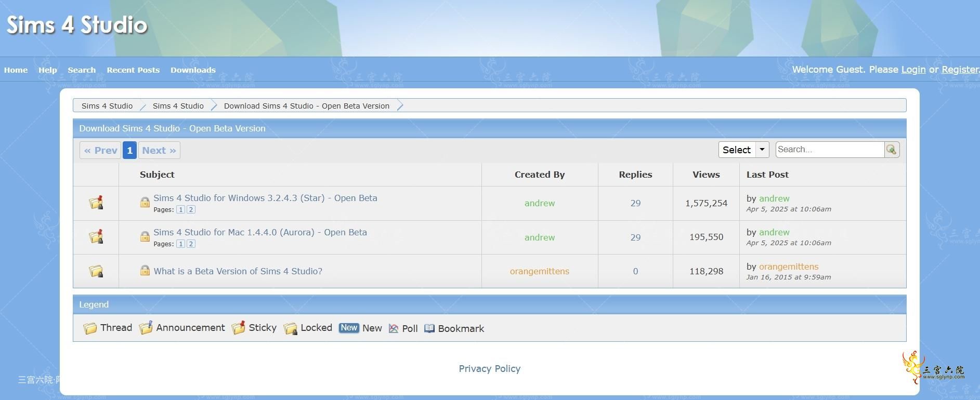Click andrew in Created By for Mac thread
The width and height of the screenshot is (980, 400).
coord(540,237)
